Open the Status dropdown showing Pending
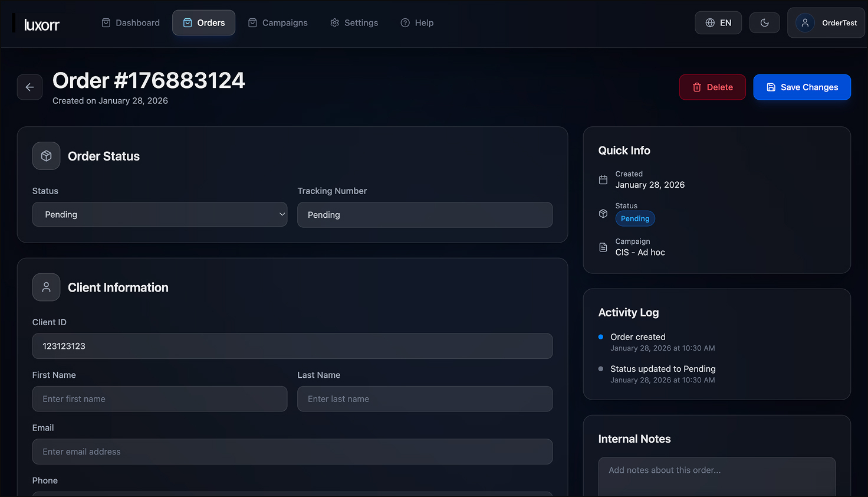The width and height of the screenshot is (868, 497). 160,215
